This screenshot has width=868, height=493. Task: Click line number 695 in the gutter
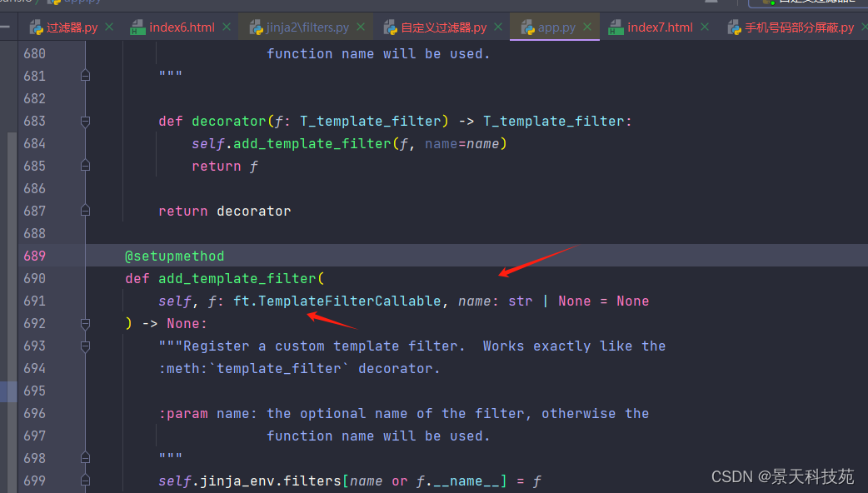pyautogui.click(x=34, y=391)
